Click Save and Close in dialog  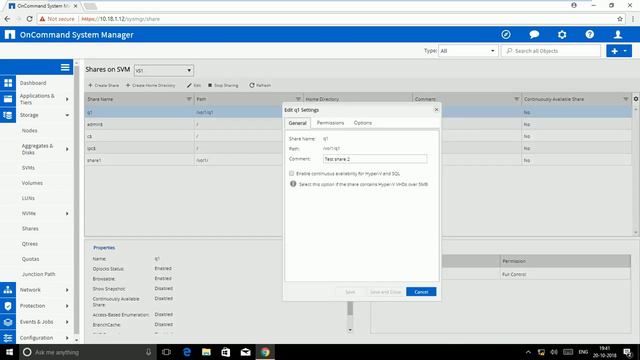click(x=385, y=292)
